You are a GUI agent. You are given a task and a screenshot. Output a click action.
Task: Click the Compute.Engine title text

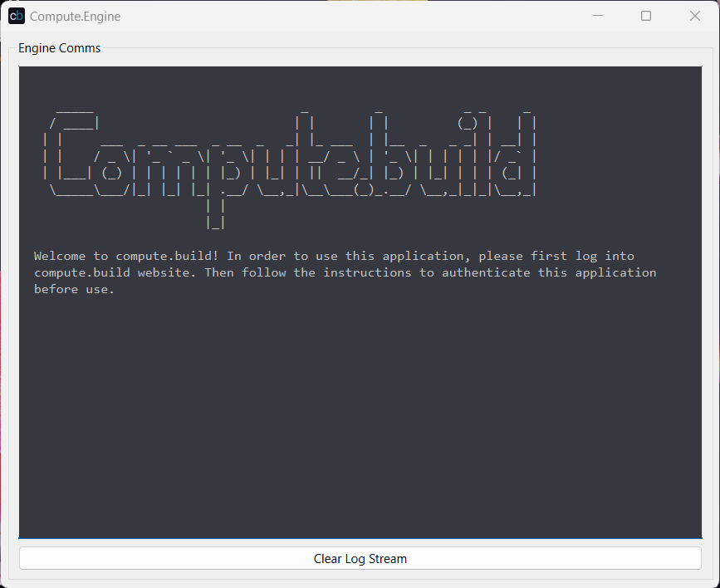click(75, 16)
